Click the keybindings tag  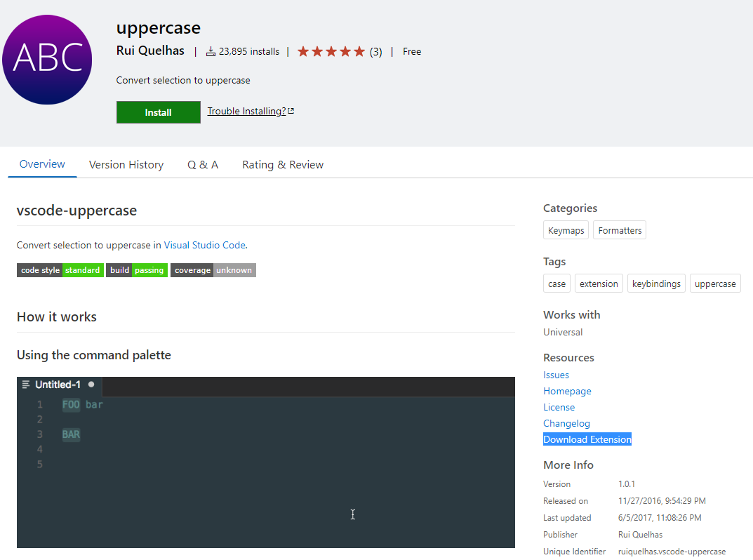656,284
